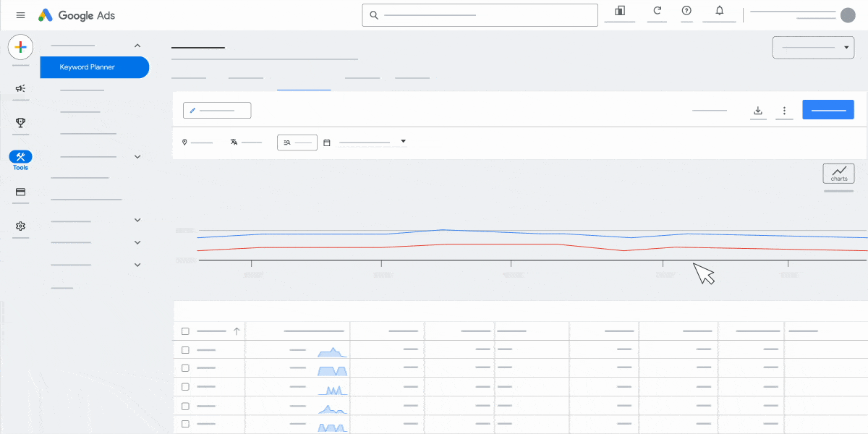
Task: Select Keyword Planner in the menu
Action: point(94,67)
